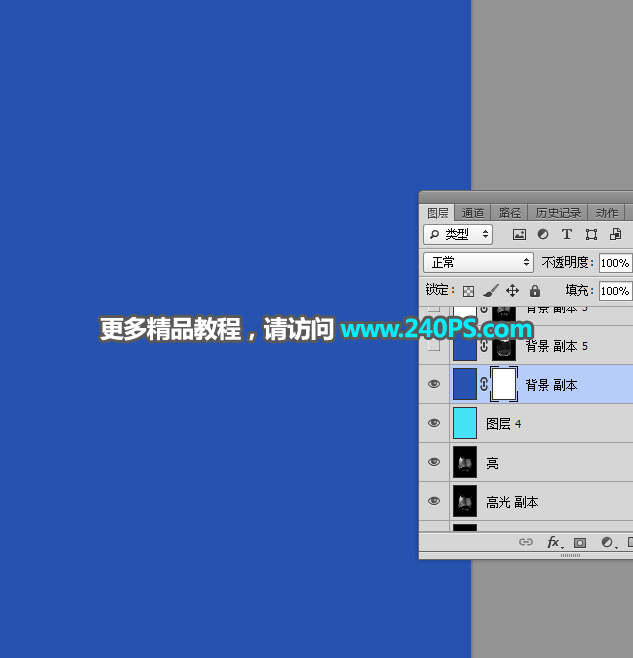Filter layers by pixel image icon

[519, 235]
